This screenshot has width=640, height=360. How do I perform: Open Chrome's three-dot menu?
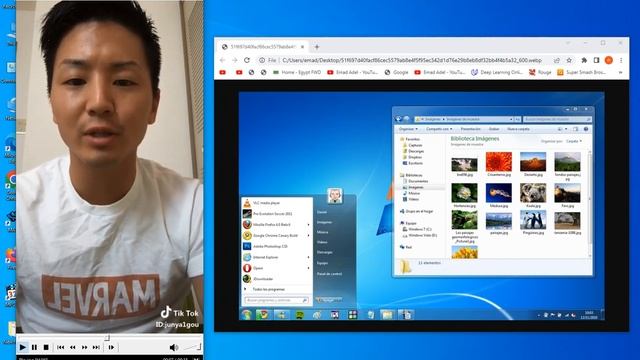tap(621, 60)
